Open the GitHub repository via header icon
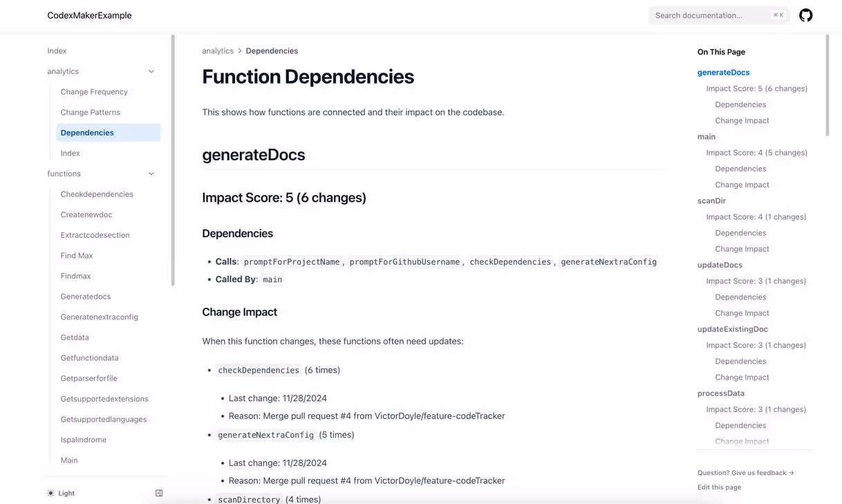The width and height of the screenshot is (842, 504). 805,15
